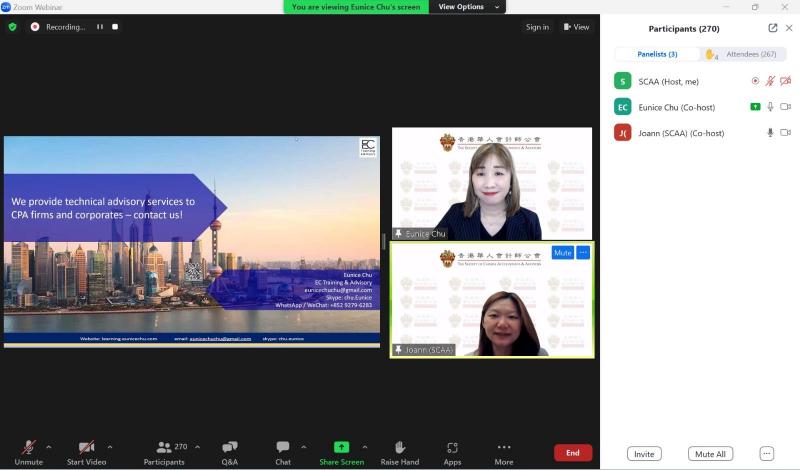Expand audio settings arrow next to Unmute
This screenshot has width=800, height=470.
(48, 447)
